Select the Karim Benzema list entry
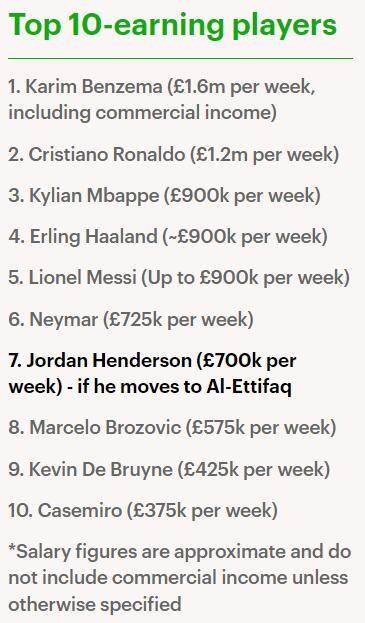365x623 pixels. pyautogui.click(x=162, y=99)
